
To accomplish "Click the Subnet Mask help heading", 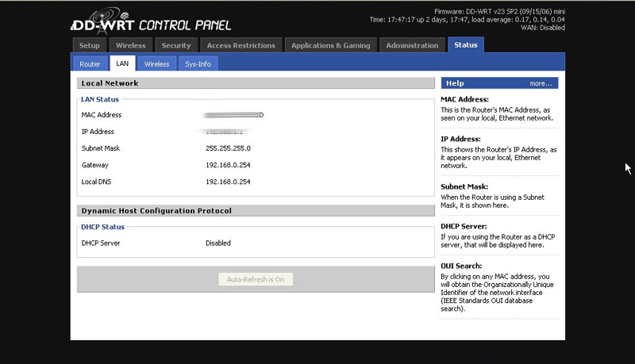I will point(464,186).
